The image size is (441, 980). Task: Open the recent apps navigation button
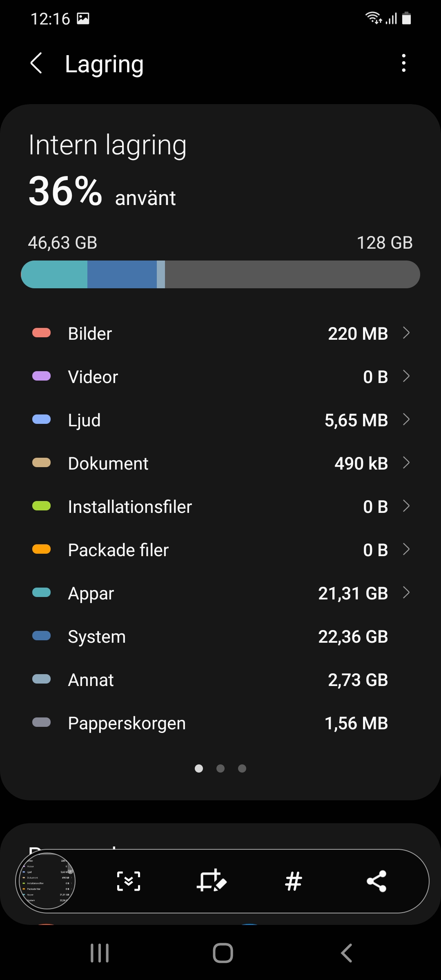(100, 953)
